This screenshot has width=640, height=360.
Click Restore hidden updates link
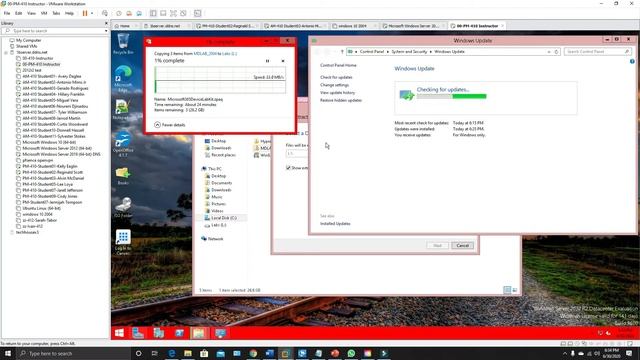pyautogui.click(x=341, y=100)
